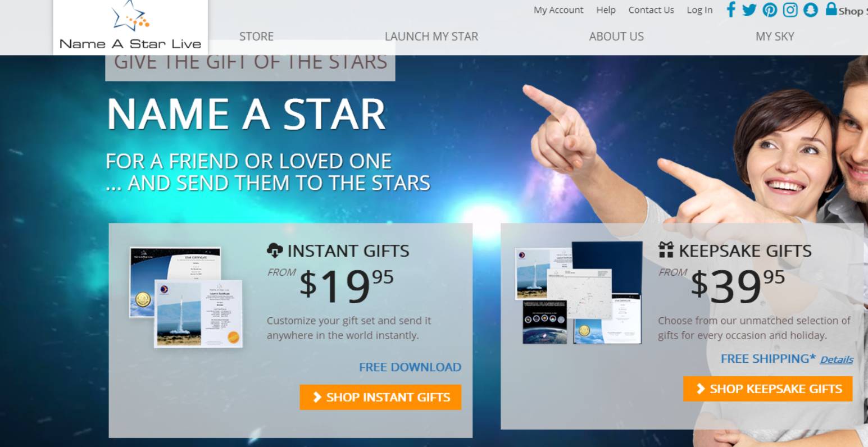This screenshot has width=868, height=447.
Task: Click the gift box icon by Keepsake Gifts
Action: pos(666,250)
